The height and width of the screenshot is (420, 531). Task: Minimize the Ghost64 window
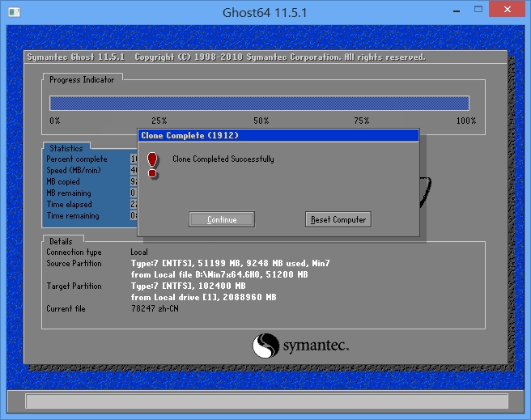pos(457,11)
